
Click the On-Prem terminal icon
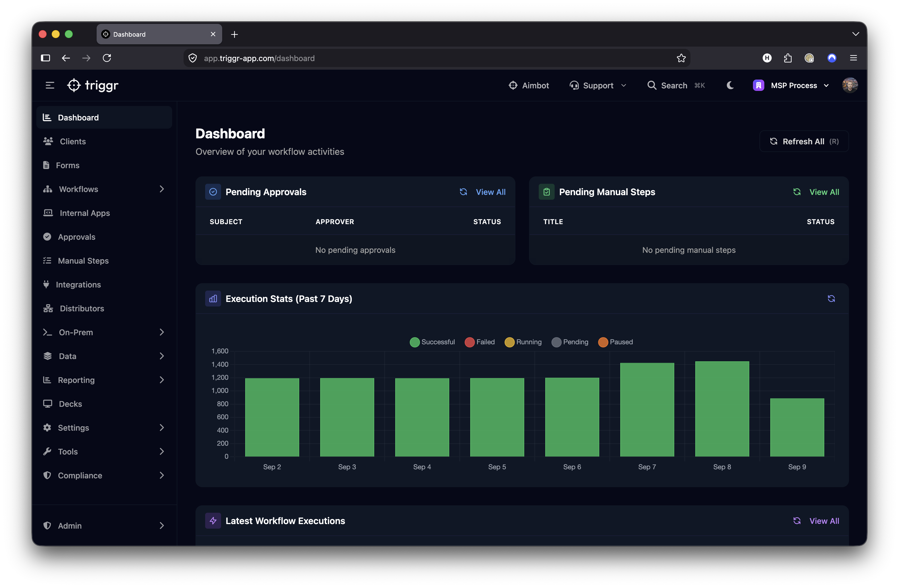[x=48, y=332]
